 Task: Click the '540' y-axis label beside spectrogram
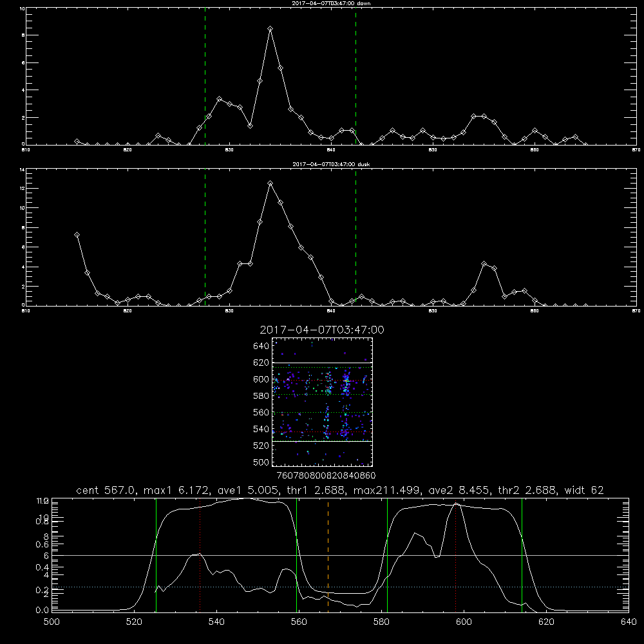pos(261,429)
